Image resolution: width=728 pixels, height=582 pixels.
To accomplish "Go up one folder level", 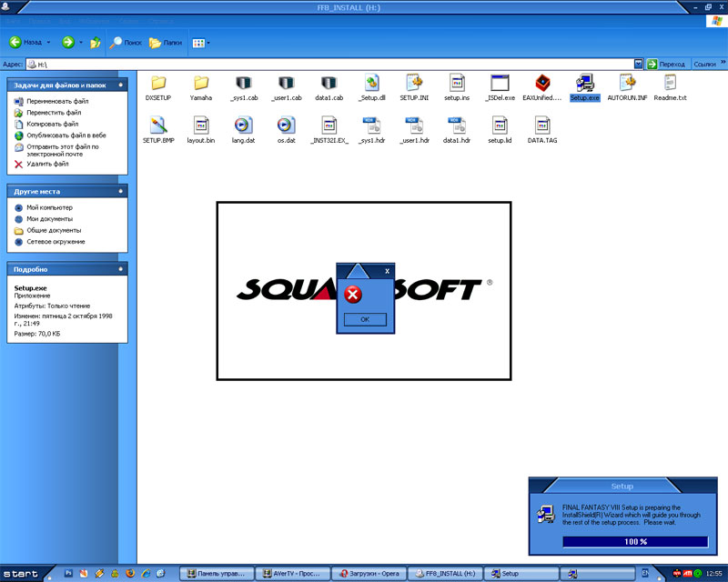I will click(x=96, y=42).
